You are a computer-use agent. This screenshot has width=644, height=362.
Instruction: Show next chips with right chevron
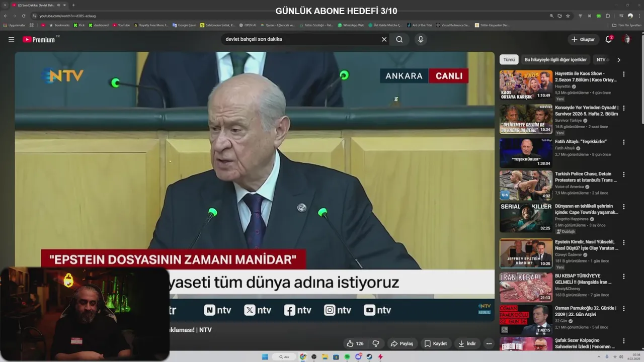point(619,60)
